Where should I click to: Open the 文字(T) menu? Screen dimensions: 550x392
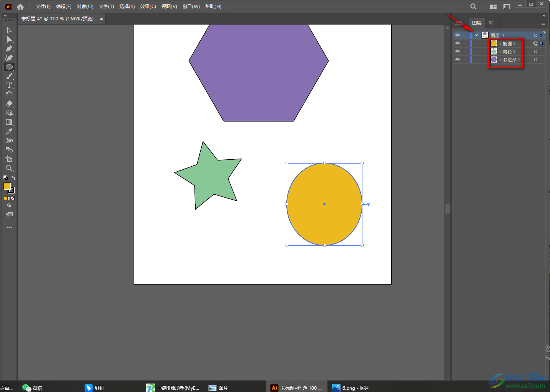point(106,7)
